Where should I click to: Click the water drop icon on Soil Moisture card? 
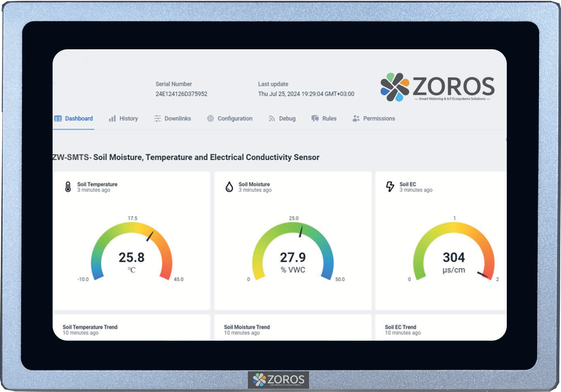tap(229, 187)
